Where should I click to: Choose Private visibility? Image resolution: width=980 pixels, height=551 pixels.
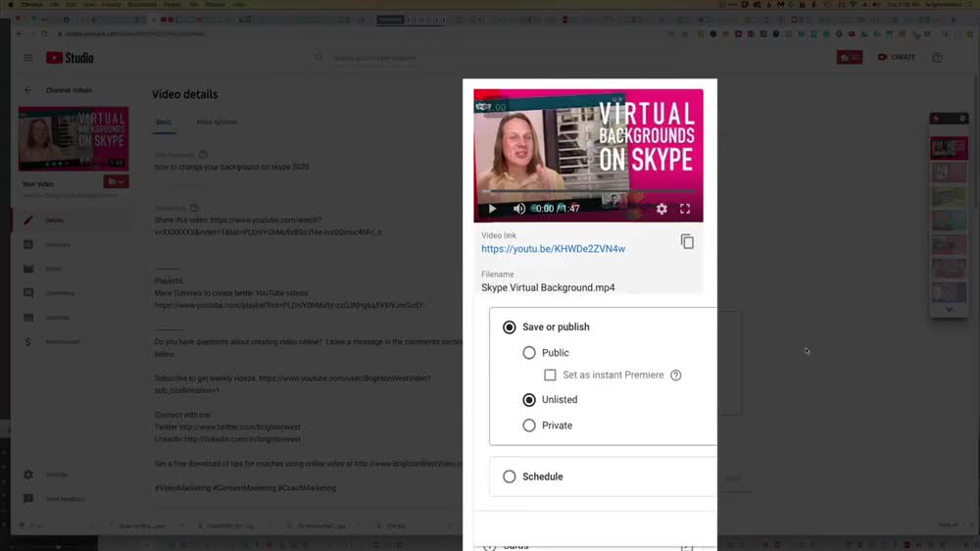click(x=529, y=426)
